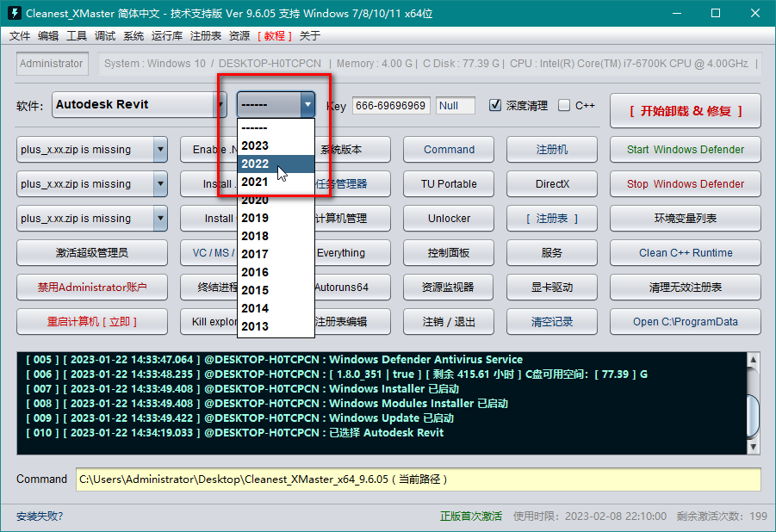Open the 调试 menu
The width and height of the screenshot is (776, 532).
pos(105,35)
